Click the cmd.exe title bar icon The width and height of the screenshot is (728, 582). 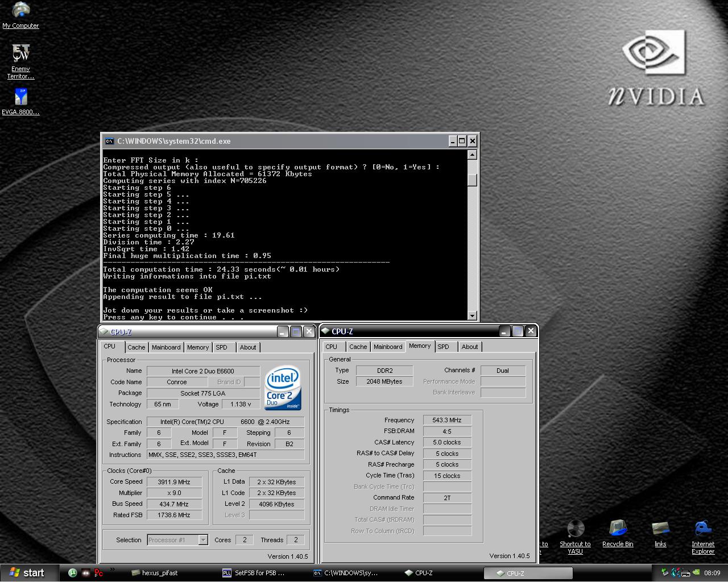point(109,141)
